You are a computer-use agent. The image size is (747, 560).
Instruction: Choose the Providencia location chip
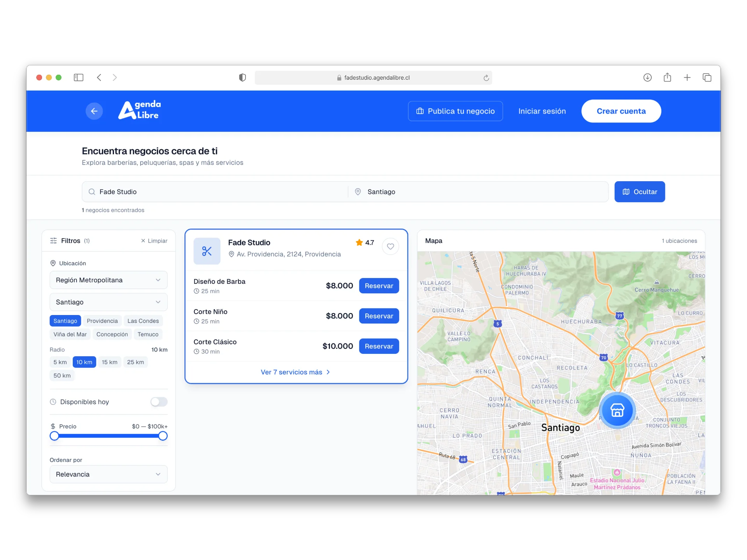[x=102, y=321]
